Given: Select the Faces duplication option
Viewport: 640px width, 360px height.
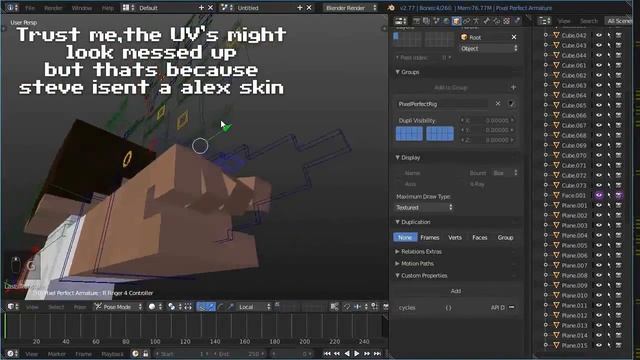Looking at the screenshot, I should point(480,237).
